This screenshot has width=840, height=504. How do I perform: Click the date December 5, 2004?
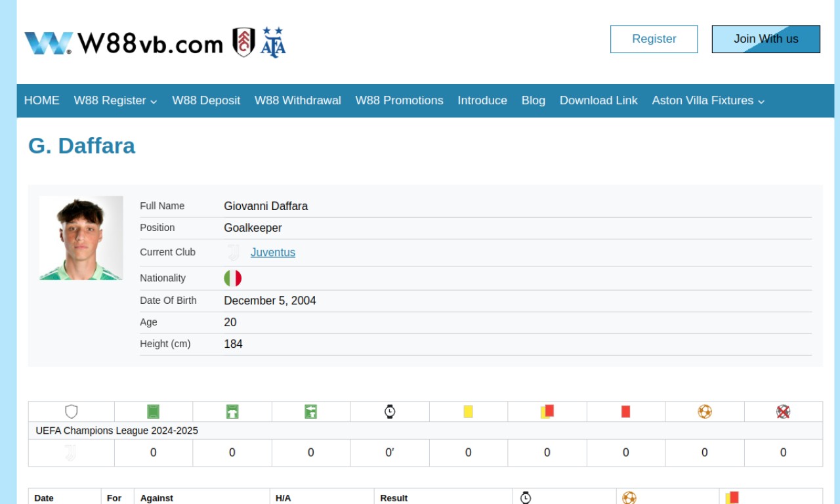point(270,301)
